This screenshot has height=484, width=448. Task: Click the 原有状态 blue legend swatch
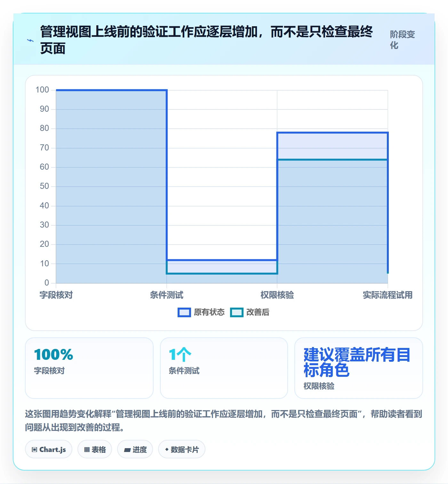[184, 312]
